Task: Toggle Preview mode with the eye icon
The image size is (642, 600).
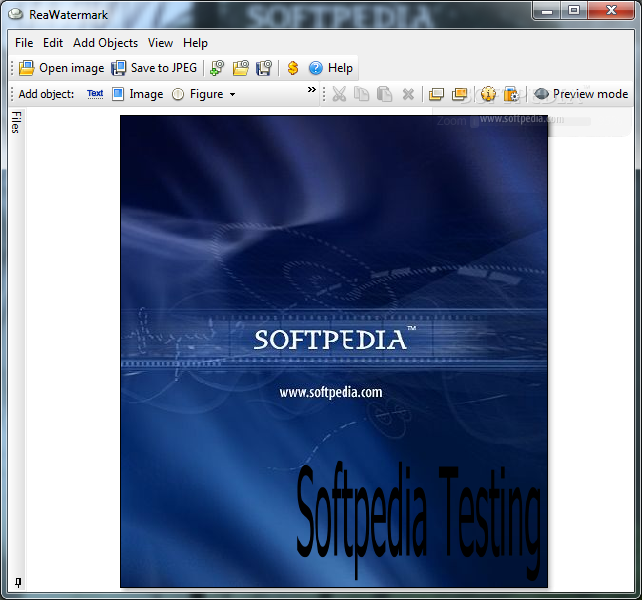Action: (541, 94)
